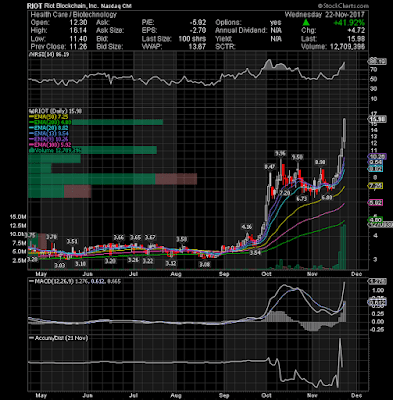Click the green up-arrow change indicator

coord(306,23)
